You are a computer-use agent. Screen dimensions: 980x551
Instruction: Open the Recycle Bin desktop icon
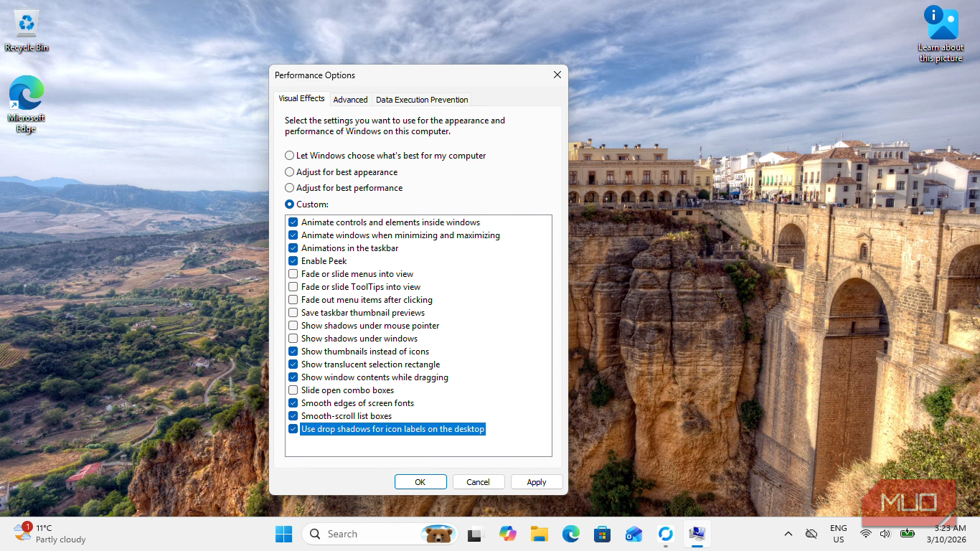pyautogui.click(x=27, y=30)
